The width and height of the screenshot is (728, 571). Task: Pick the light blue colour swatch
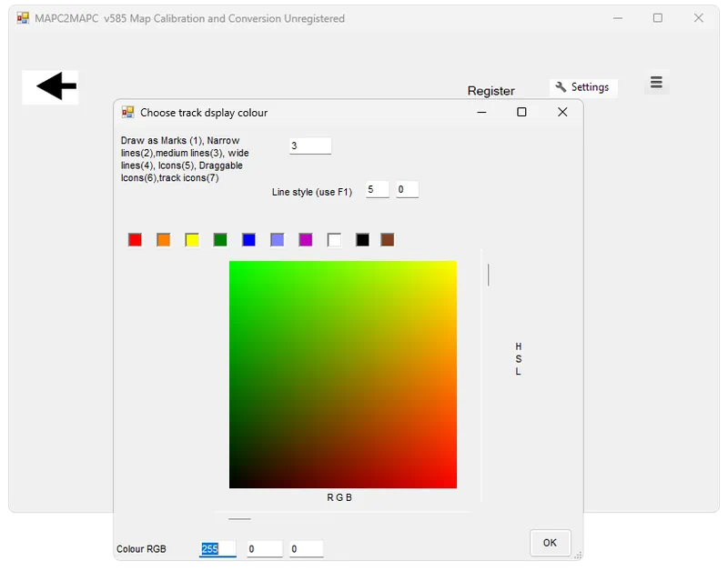[278, 240]
